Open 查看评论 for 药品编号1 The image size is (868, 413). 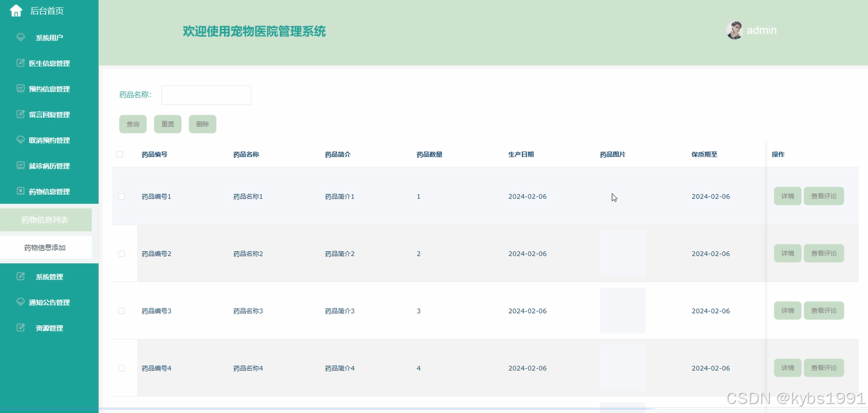click(x=824, y=196)
